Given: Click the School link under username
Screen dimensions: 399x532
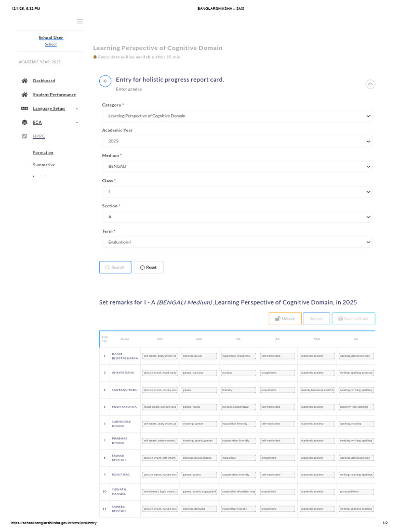Looking at the screenshot, I should point(51,44).
